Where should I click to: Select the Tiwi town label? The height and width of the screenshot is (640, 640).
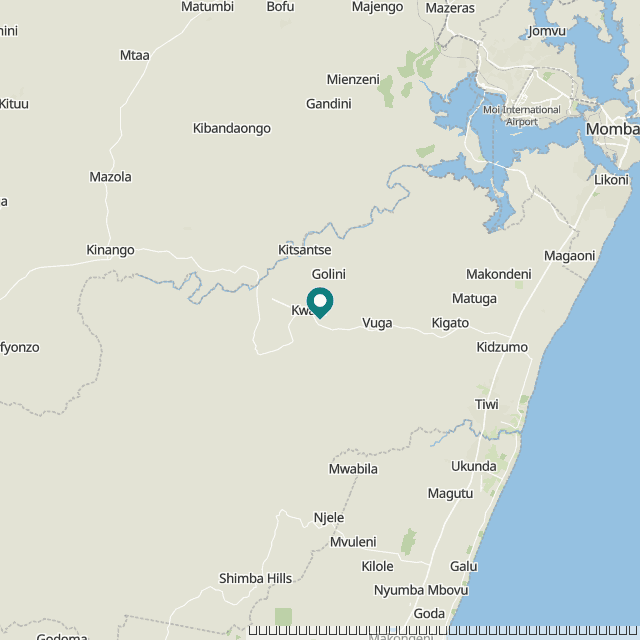[x=487, y=404]
